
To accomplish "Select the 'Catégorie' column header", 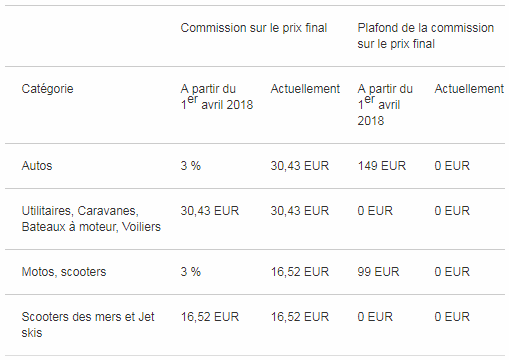I will pos(47,89).
